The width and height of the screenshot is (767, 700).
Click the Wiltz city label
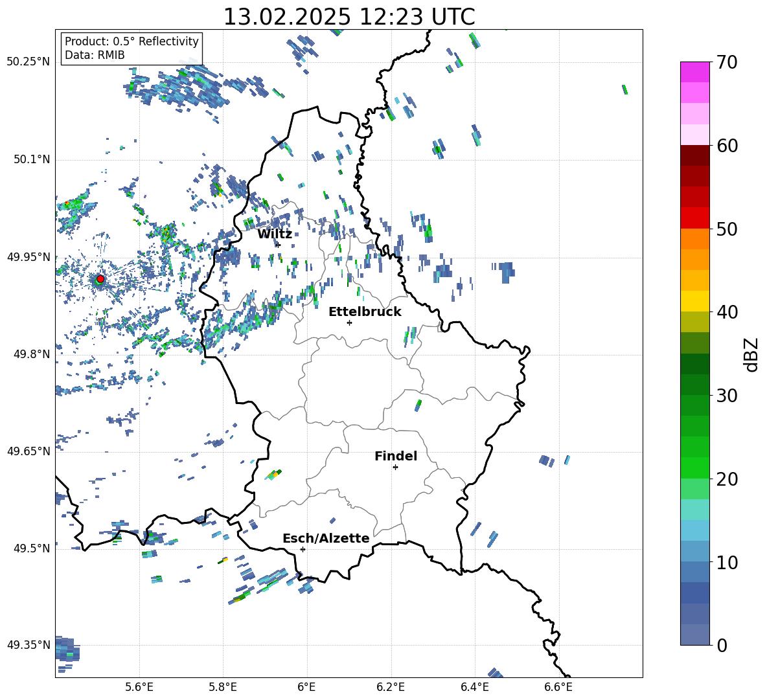click(275, 234)
